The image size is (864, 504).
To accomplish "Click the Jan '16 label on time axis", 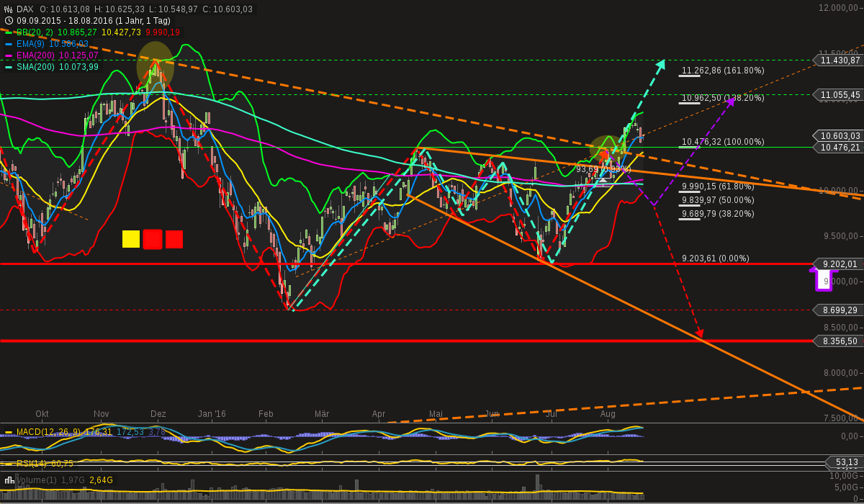I will click(212, 414).
